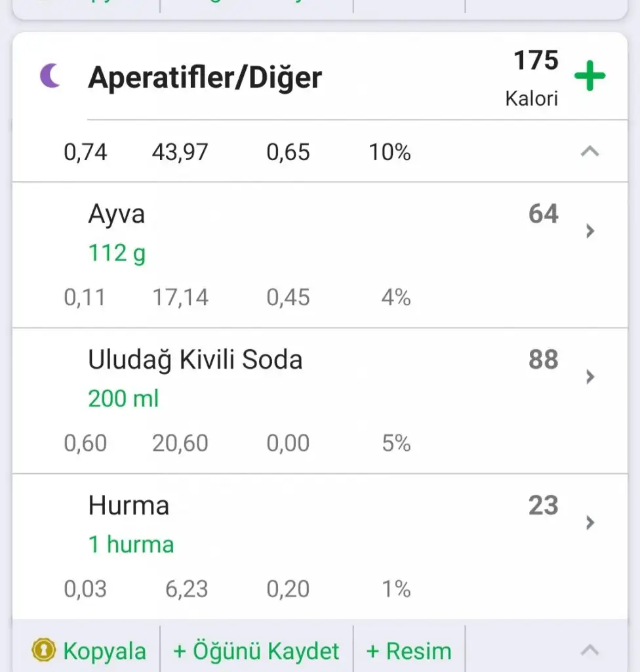The height and width of the screenshot is (672, 640).
Task: Open the Ayva food entry name
Action: [x=117, y=215]
